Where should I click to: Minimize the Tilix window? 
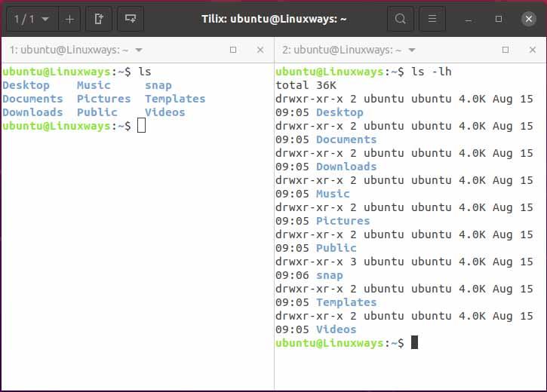click(469, 20)
